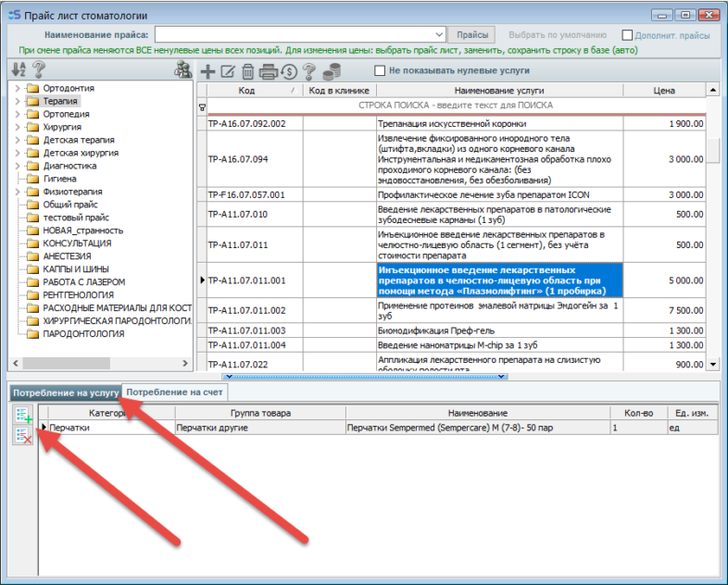Select the 'АНЕСТЕЗИЯ' folder in tree
Screen dimensions: 728x585
pos(66,256)
